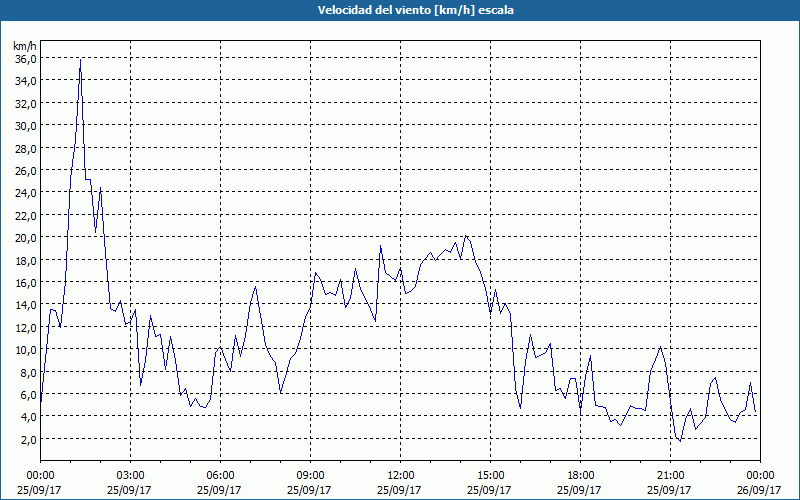Click the 24,0 y-axis value
Image resolution: width=800 pixels, height=500 pixels.
[27, 193]
